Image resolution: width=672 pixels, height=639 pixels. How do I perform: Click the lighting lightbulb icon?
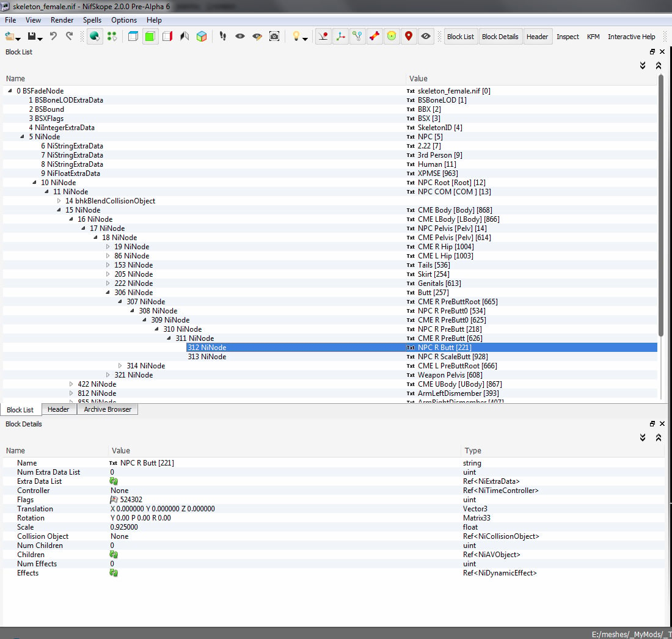[x=296, y=37]
